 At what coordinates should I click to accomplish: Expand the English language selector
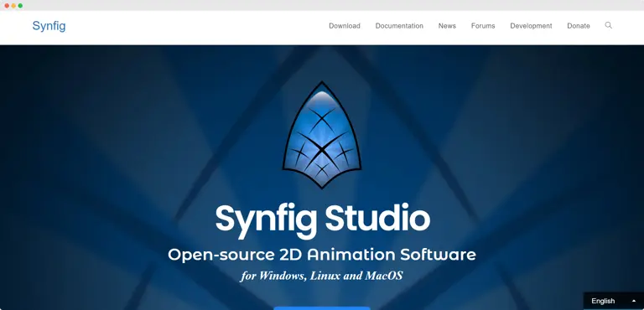click(x=614, y=301)
